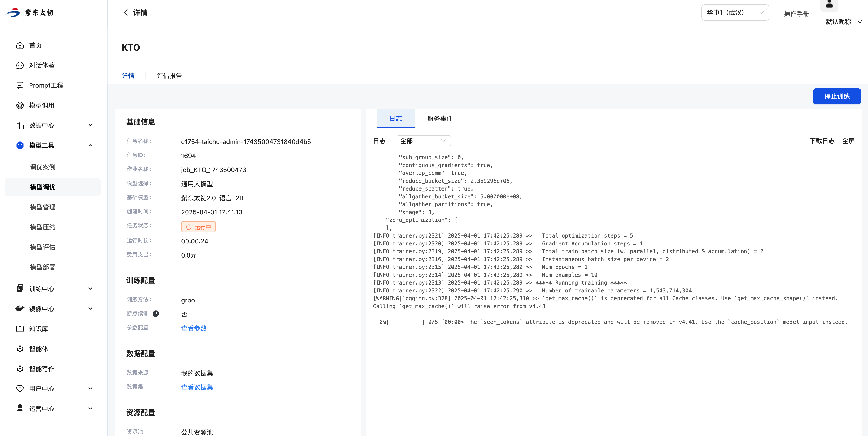Open 模型评估 in sidebar
The width and height of the screenshot is (868, 436).
click(42, 247)
